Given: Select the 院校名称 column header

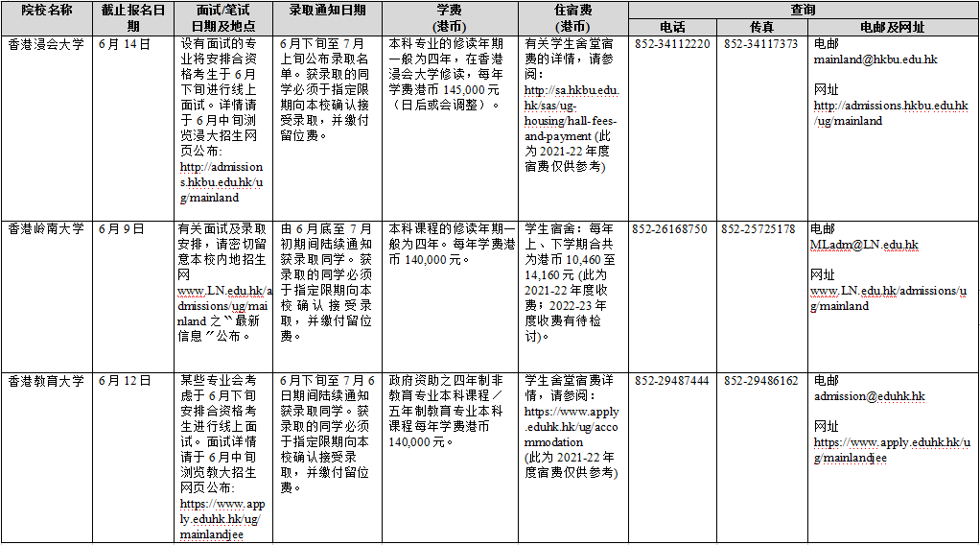Looking at the screenshot, I should coord(47,17).
